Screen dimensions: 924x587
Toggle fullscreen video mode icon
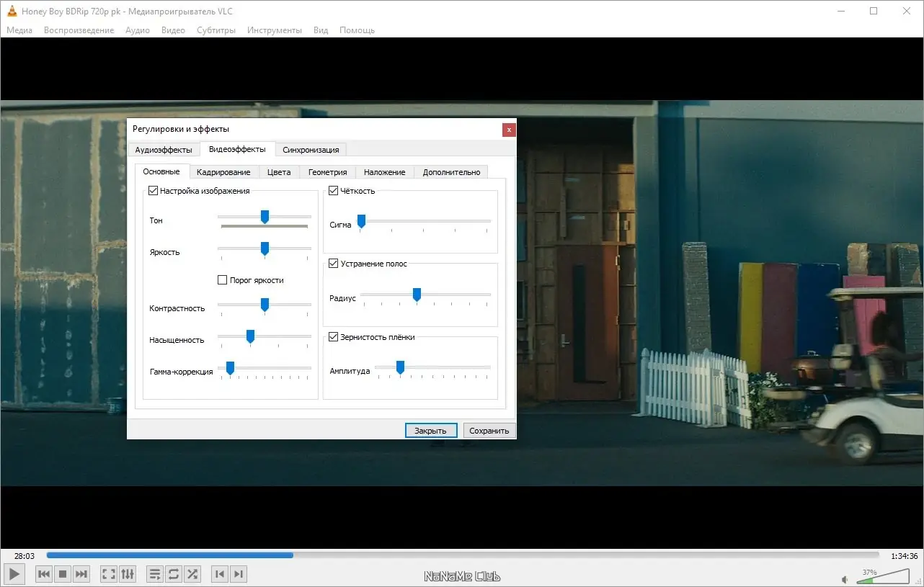(109, 574)
